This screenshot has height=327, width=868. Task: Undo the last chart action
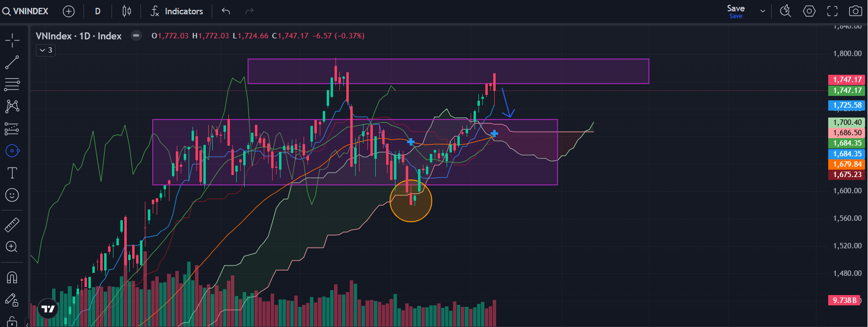(226, 11)
